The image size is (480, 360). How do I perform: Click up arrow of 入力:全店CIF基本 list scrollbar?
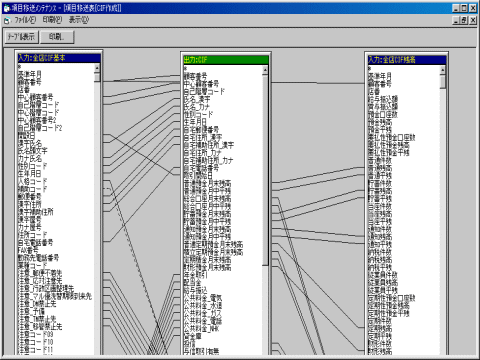[x=97, y=68]
